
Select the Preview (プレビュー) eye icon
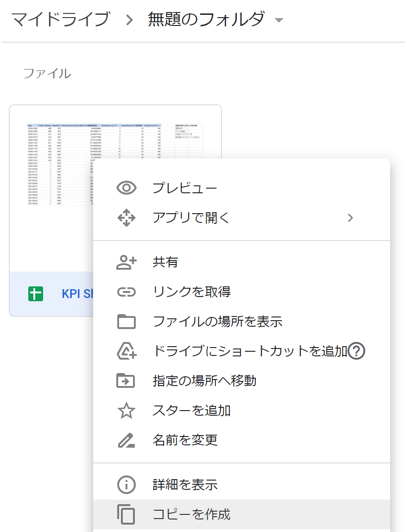(x=126, y=187)
